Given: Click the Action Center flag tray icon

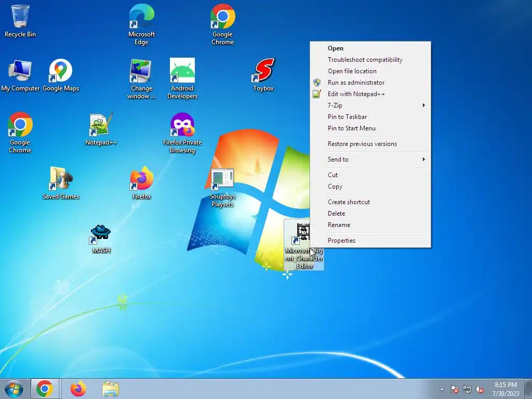Looking at the screenshot, I should pyautogui.click(x=455, y=390).
